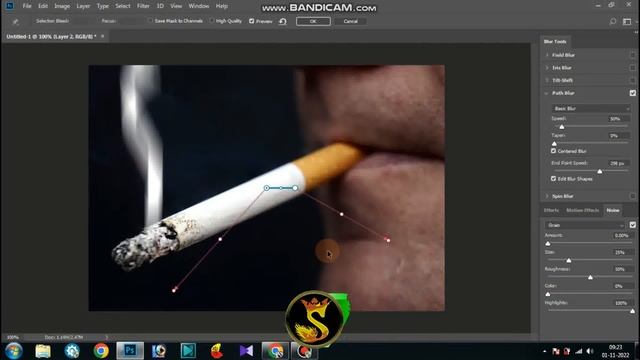The image size is (640, 360).
Task: Toggle the Grain noise enable checkbox
Action: [x=632, y=225]
